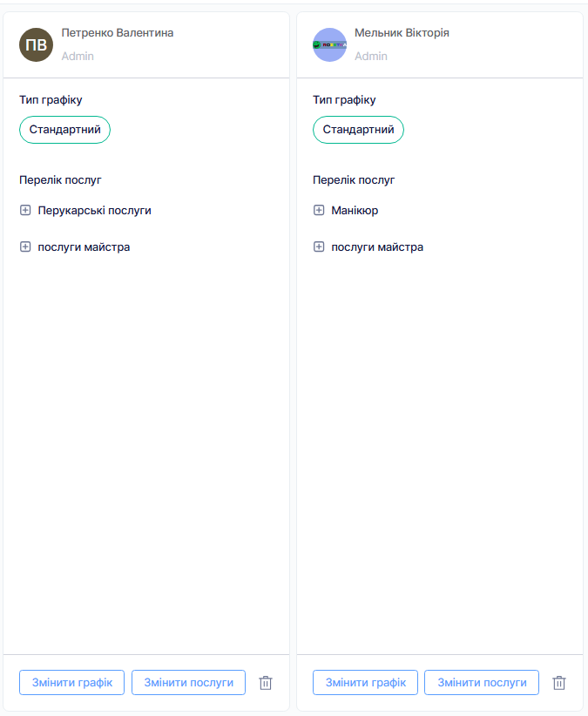Select Стандартний schedule badge on Петренко's card
Screen dimensions: 588x716
pos(64,130)
